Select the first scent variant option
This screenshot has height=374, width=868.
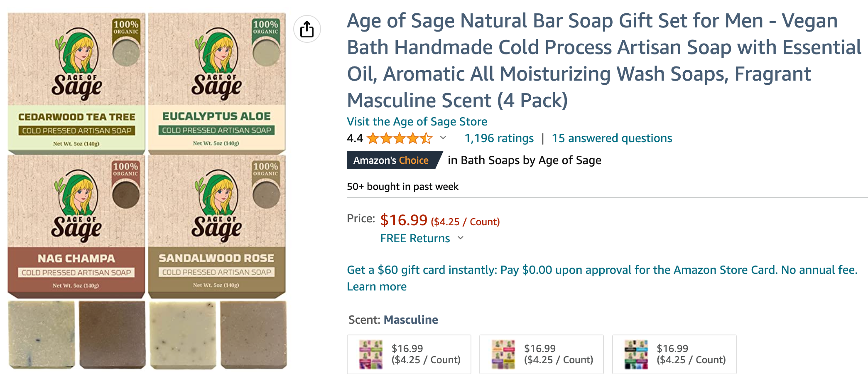[x=409, y=354]
